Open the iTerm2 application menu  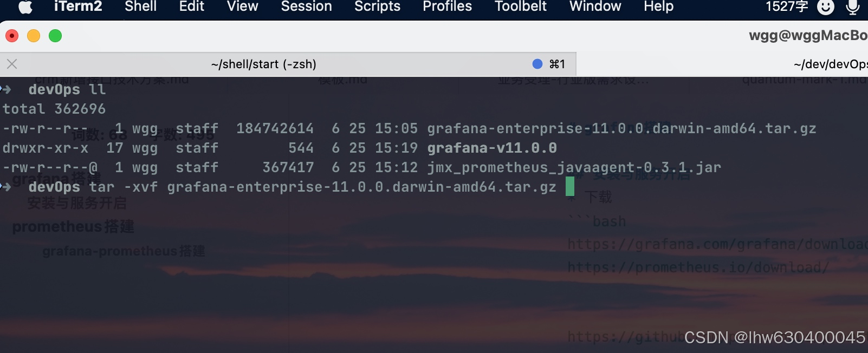tap(78, 6)
